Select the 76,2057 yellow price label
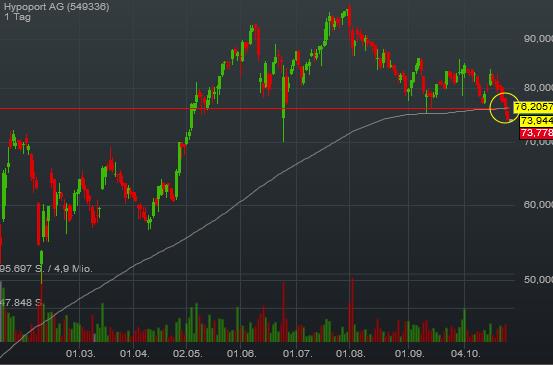 pyautogui.click(x=534, y=107)
